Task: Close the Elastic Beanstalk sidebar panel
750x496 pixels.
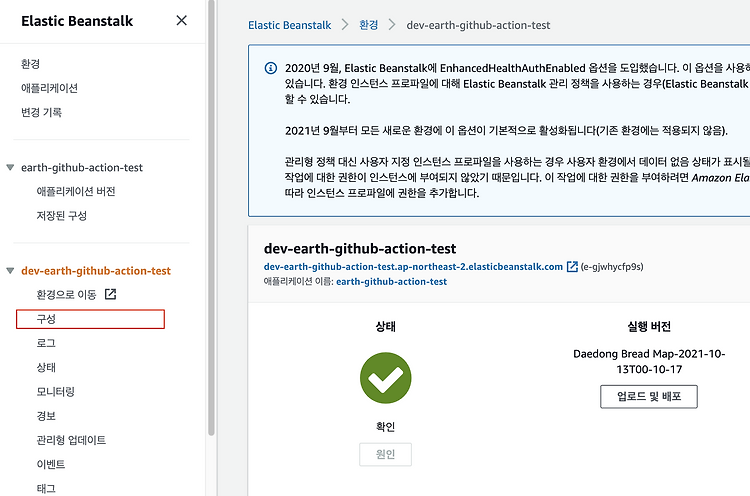Action: (x=181, y=21)
